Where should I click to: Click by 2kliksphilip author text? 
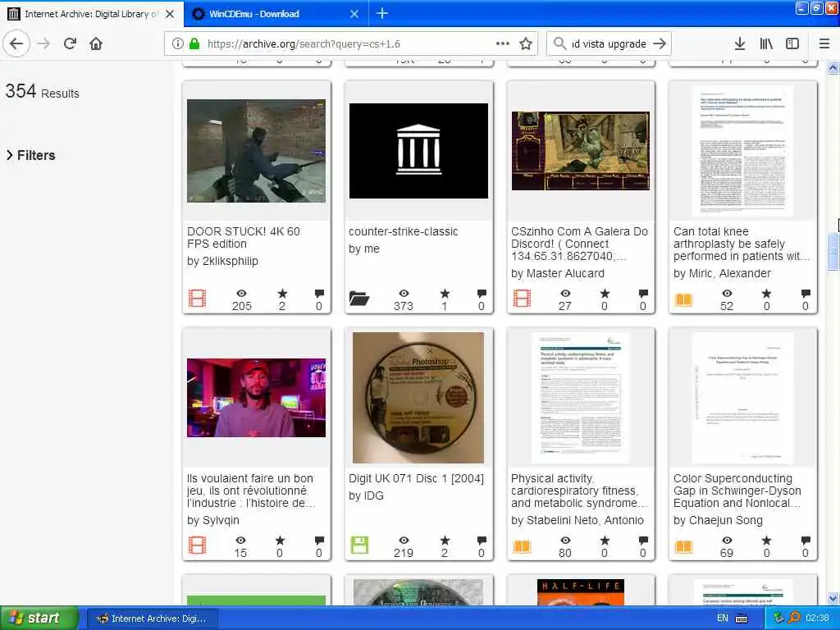(222, 261)
